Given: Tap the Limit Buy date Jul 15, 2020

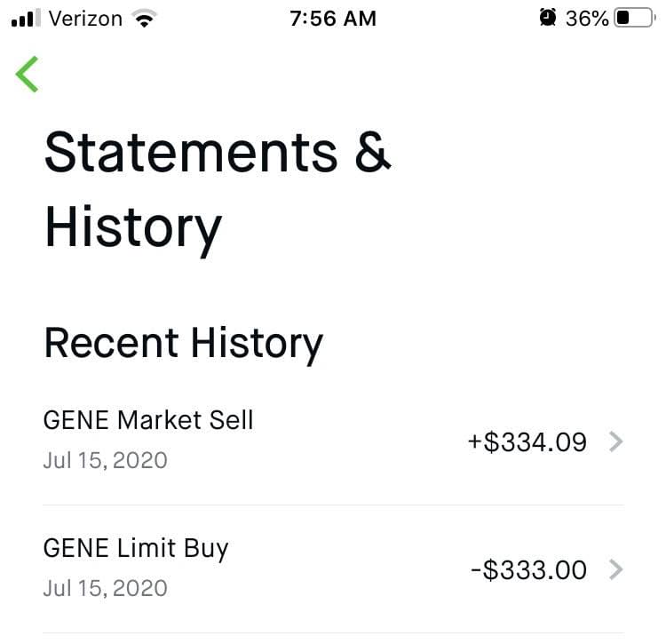Looking at the screenshot, I should point(105,588).
